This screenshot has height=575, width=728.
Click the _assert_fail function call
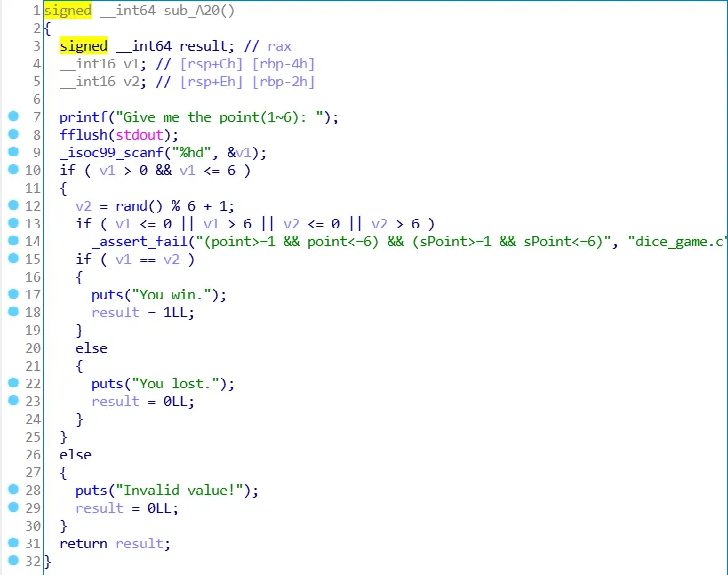click(x=140, y=242)
